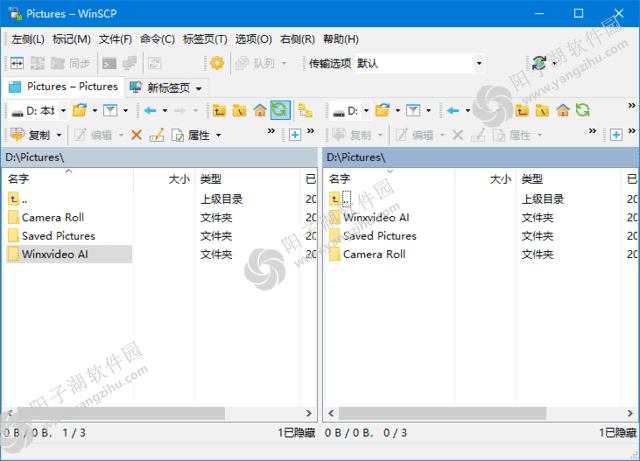Open the 命令(C) menu
The height and width of the screenshot is (461, 640).
pos(157,39)
